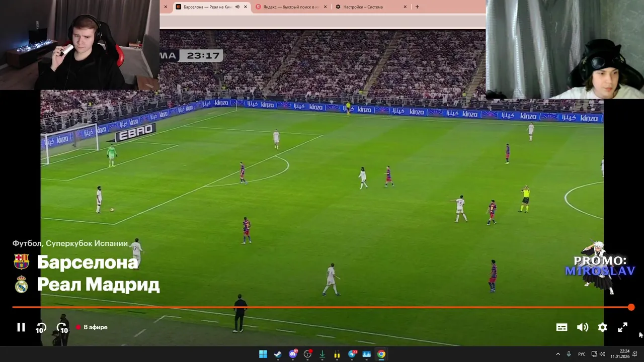Open a new browser tab

click(417, 7)
